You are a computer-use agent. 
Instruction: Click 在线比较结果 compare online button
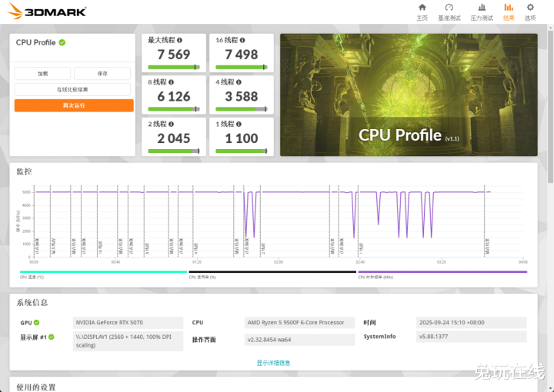click(73, 90)
